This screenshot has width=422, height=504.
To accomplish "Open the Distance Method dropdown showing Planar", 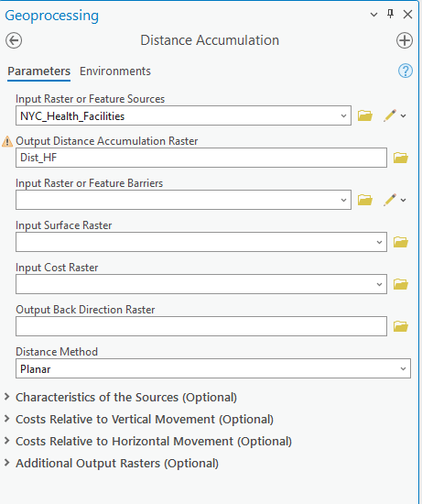I will pos(213,368).
